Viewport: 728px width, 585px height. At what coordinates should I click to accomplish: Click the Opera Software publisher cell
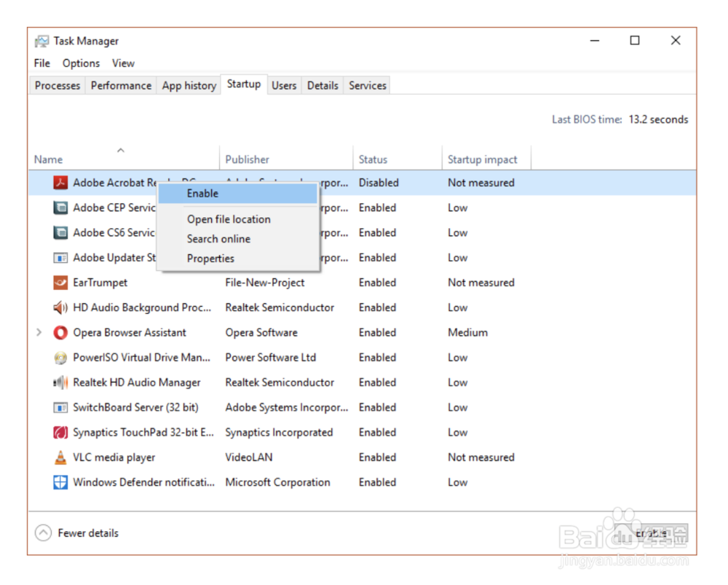point(261,333)
